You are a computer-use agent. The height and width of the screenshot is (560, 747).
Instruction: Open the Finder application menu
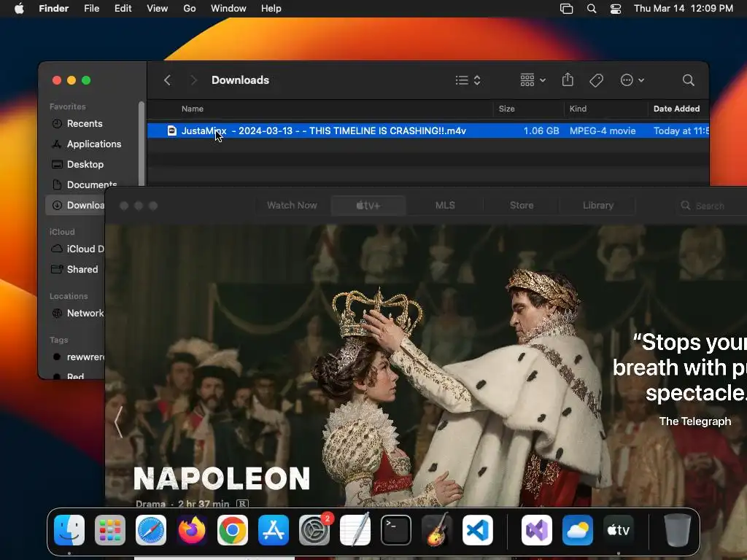point(53,9)
